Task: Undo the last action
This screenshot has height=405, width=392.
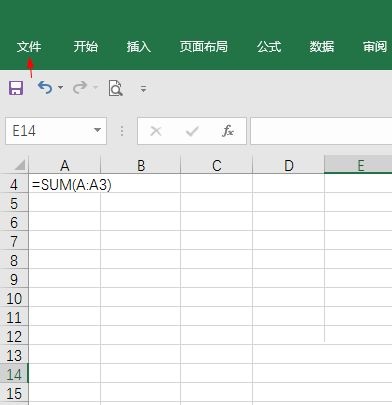Action: click(45, 88)
